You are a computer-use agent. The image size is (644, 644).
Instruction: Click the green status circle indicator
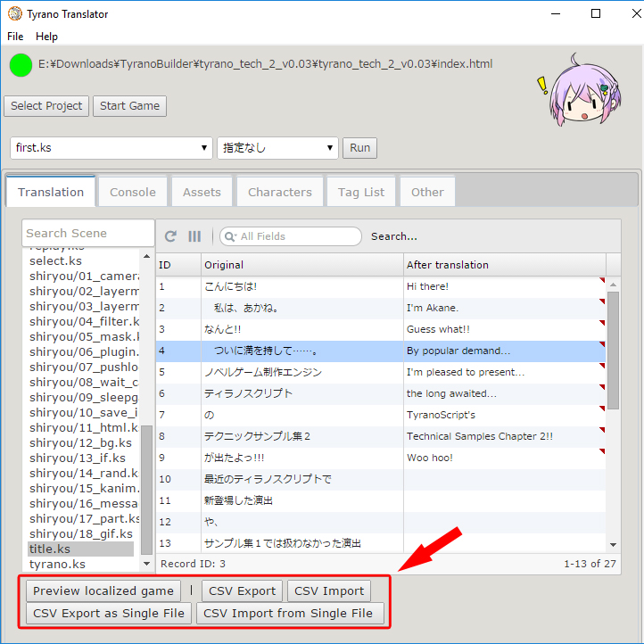pos(21,65)
